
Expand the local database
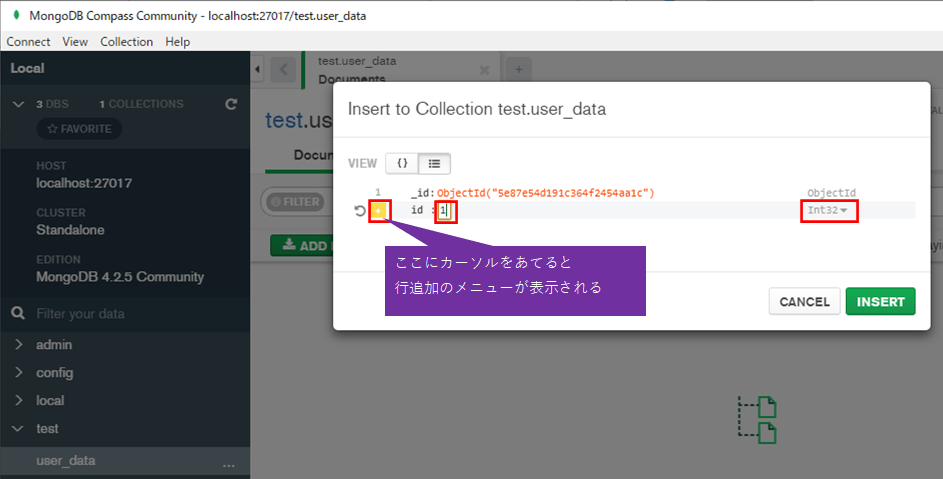click(x=19, y=400)
